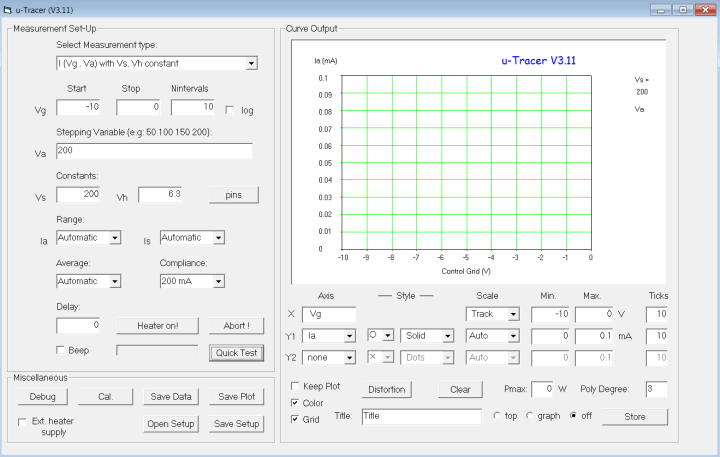Select the 'top' title position radio
The image size is (720, 457).
coord(496,416)
